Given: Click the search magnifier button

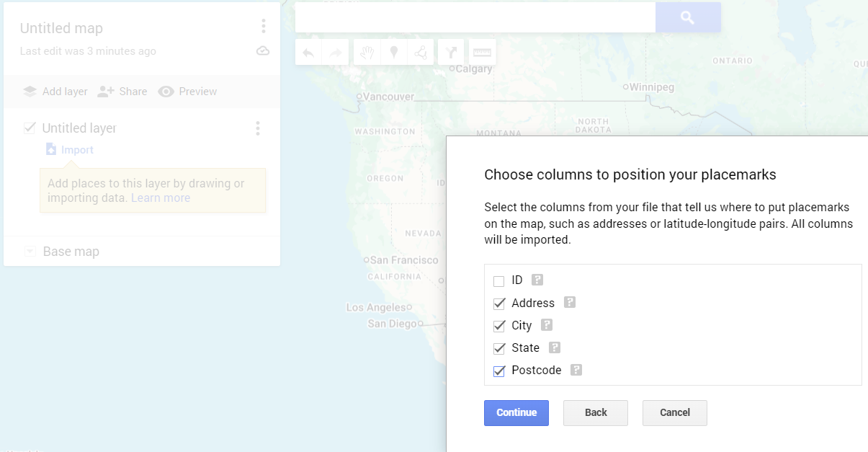Looking at the screenshot, I should click(x=687, y=17).
